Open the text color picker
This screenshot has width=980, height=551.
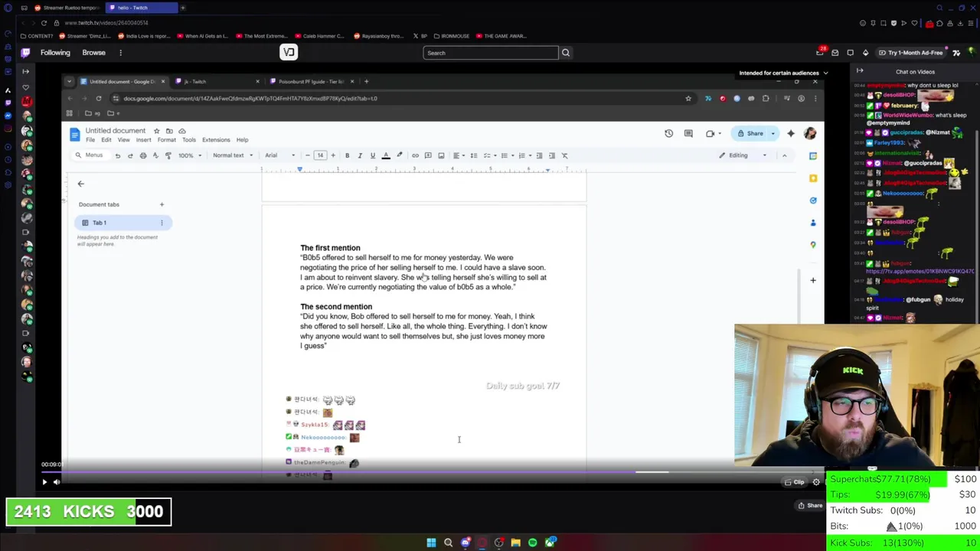tap(386, 155)
